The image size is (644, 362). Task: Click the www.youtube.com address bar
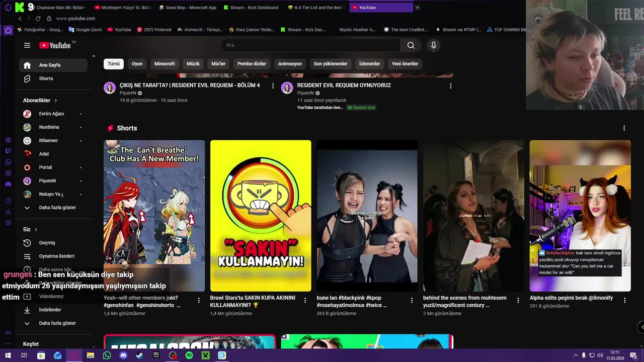pos(75,19)
